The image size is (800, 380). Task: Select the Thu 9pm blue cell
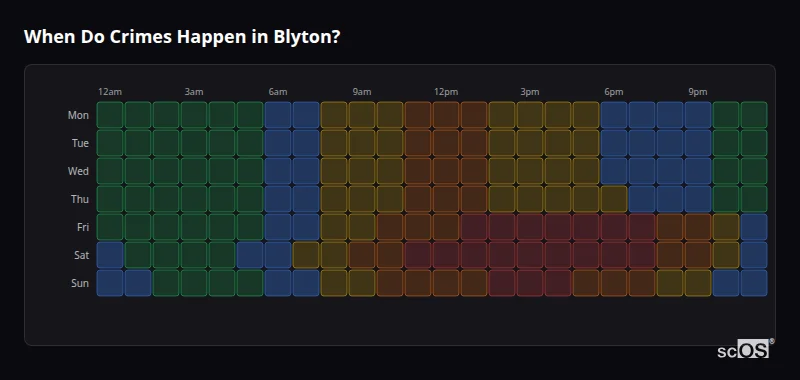pos(698,199)
